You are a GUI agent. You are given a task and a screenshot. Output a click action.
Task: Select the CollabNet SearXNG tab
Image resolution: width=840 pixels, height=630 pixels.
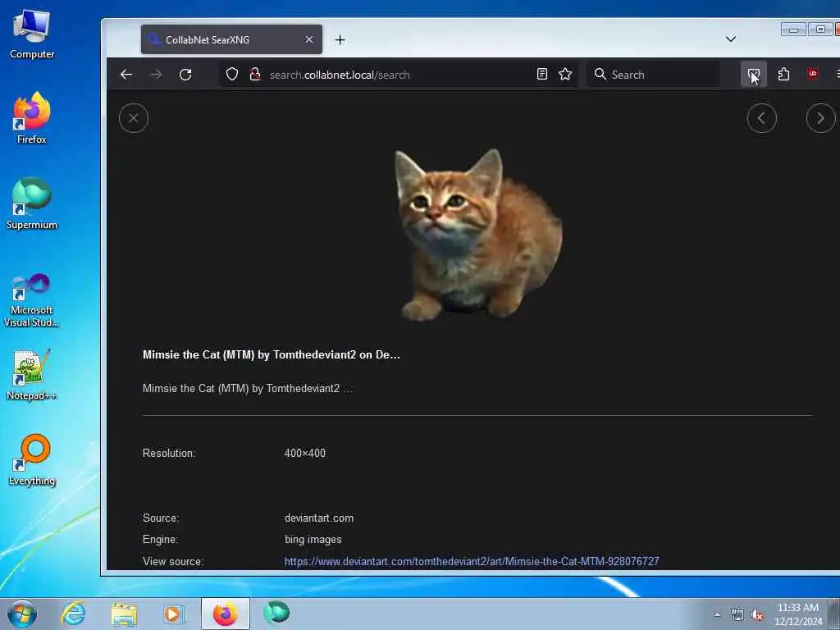point(231,39)
